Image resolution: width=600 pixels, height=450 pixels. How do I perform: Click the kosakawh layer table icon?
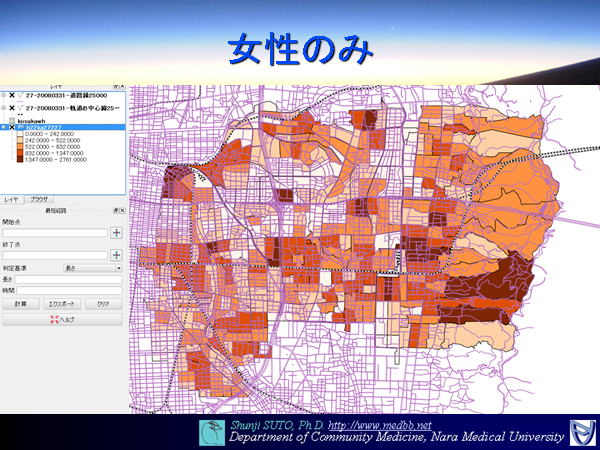12,121
